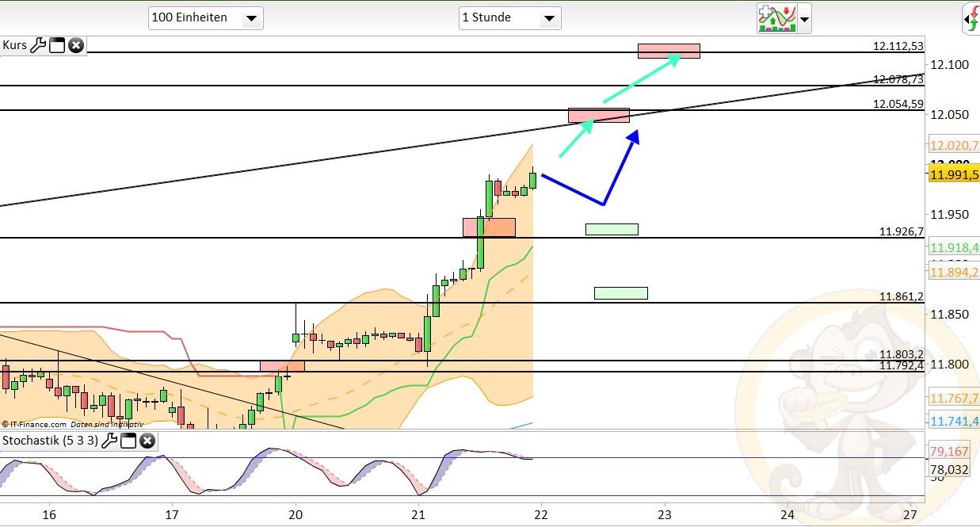Select the 11.803,2 level label

[x=902, y=354]
